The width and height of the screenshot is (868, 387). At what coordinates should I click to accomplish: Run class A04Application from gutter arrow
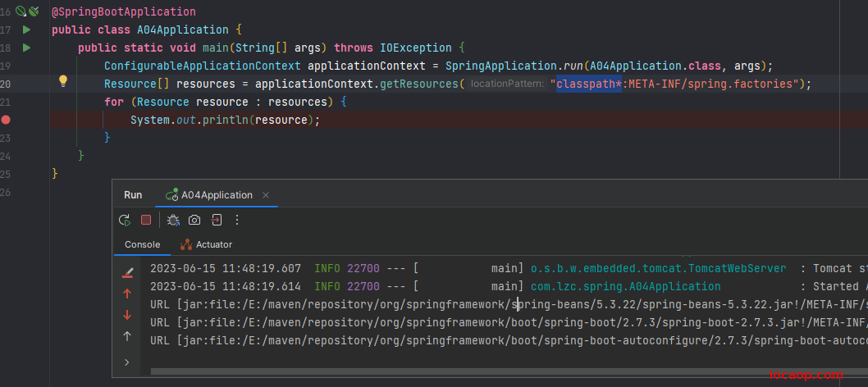pyautogui.click(x=26, y=30)
